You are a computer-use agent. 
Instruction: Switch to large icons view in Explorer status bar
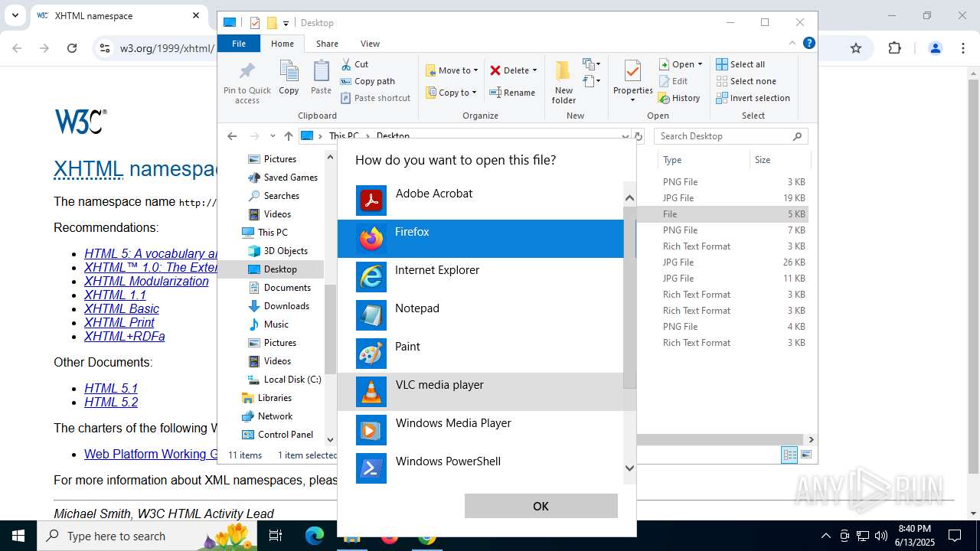coord(805,455)
